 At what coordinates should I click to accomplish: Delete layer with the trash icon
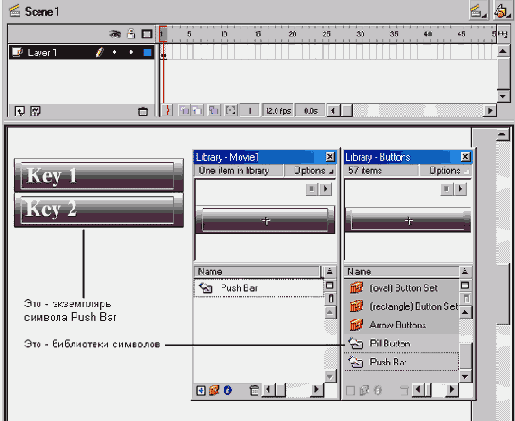(x=143, y=111)
